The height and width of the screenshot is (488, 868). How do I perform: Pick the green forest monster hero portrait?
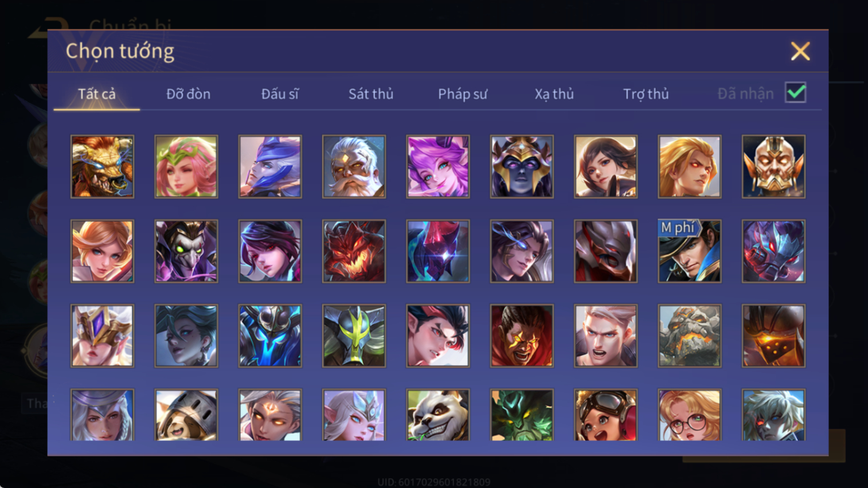click(x=522, y=415)
